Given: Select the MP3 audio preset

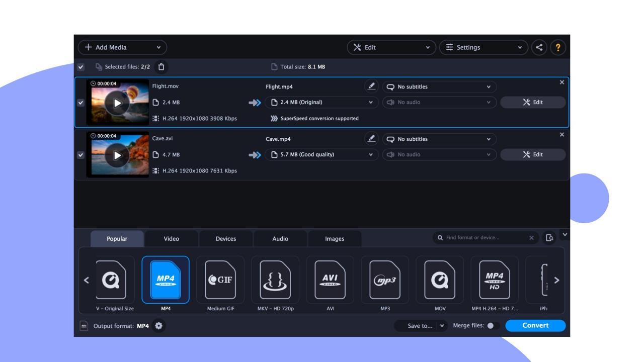Looking at the screenshot, I should coord(385,280).
